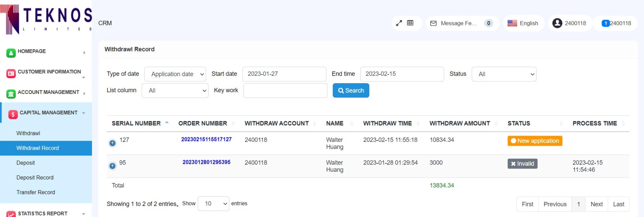Click the Start date input field
Screen dimensions: 644x217
pos(284,74)
